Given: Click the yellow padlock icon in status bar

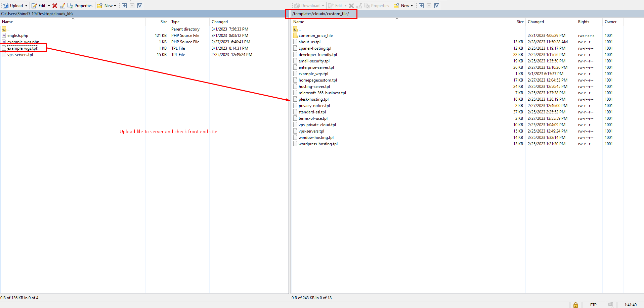Looking at the screenshot, I should point(575,305).
